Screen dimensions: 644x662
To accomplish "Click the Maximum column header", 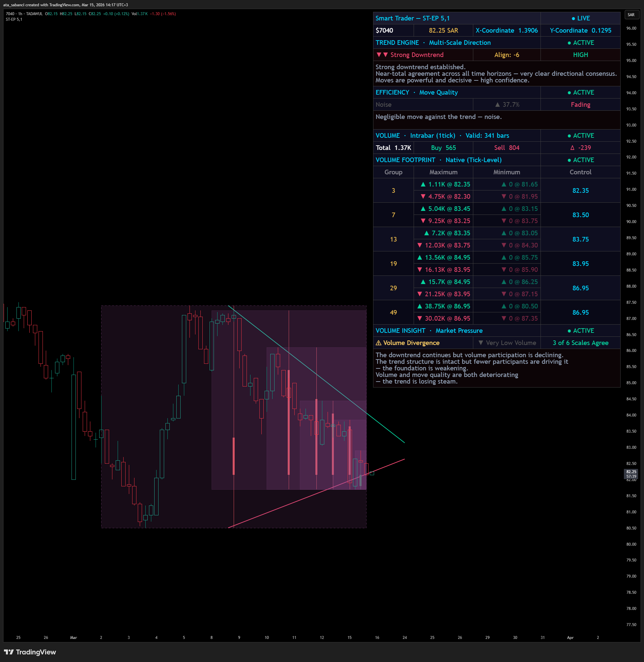I will [443, 172].
